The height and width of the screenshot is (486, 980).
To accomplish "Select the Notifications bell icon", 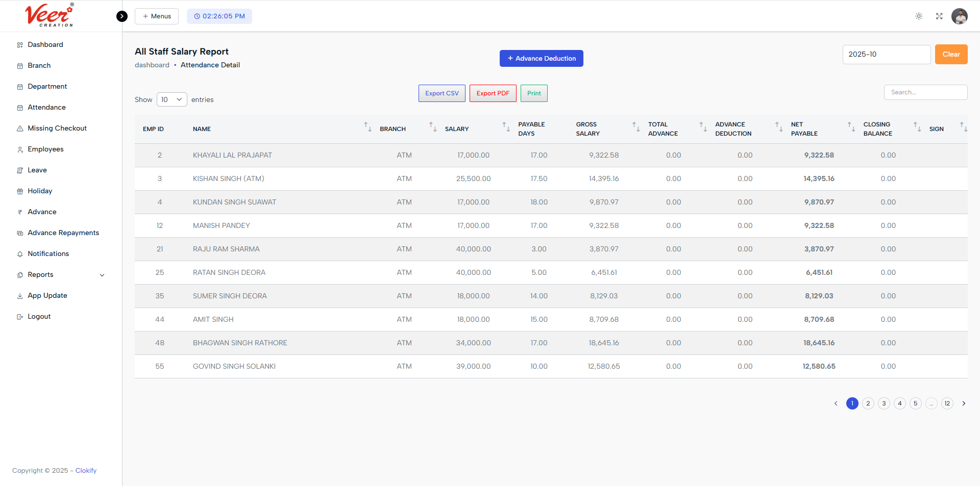I will (19, 253).
